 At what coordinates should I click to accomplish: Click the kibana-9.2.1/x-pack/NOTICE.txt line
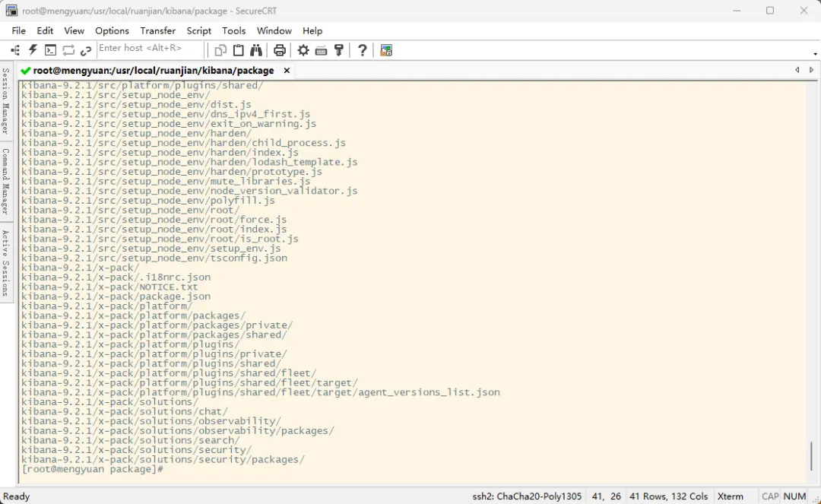109,287
